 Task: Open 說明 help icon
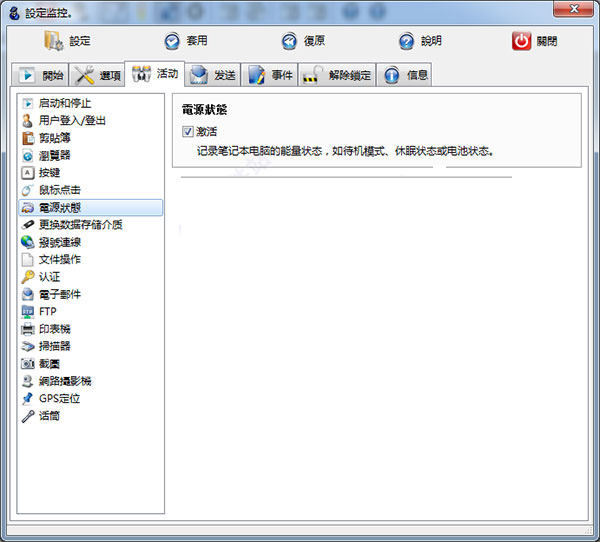click(x=406, y=41)
